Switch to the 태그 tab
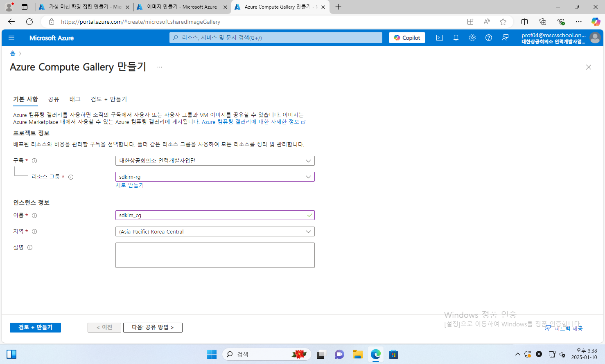Image resolution: width=605 pixels, height=364 pixels. tap(75, 99)
